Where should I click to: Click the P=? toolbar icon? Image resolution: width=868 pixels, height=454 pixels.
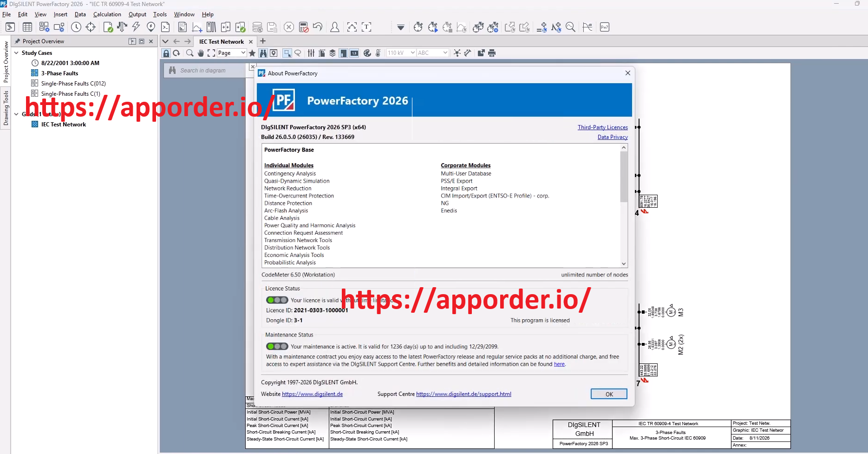[x=605, y=27]
